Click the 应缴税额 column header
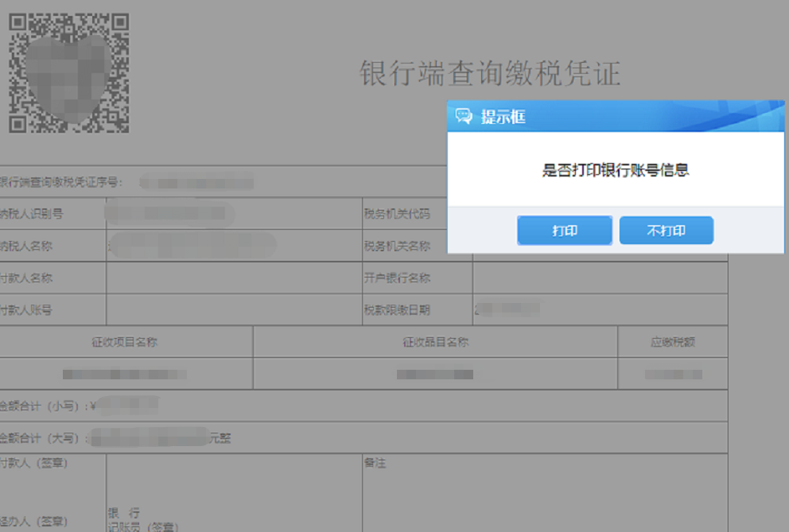 pos(673,342)
